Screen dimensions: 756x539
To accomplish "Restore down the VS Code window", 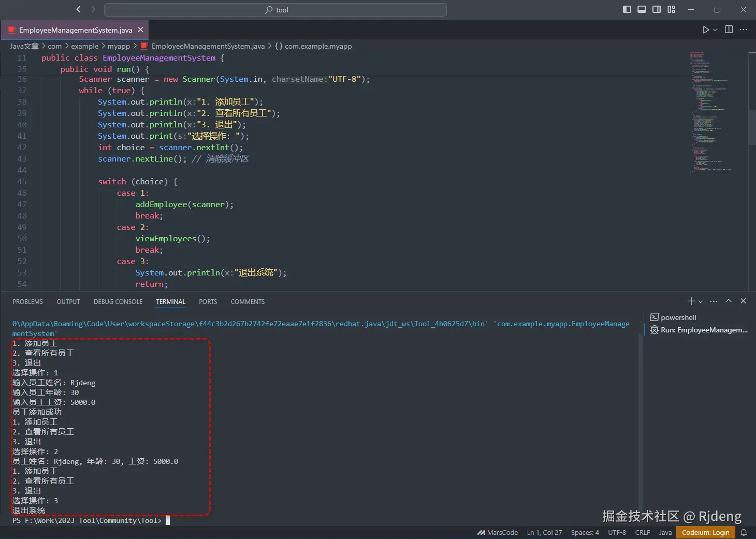I will (x=717, y=9).
